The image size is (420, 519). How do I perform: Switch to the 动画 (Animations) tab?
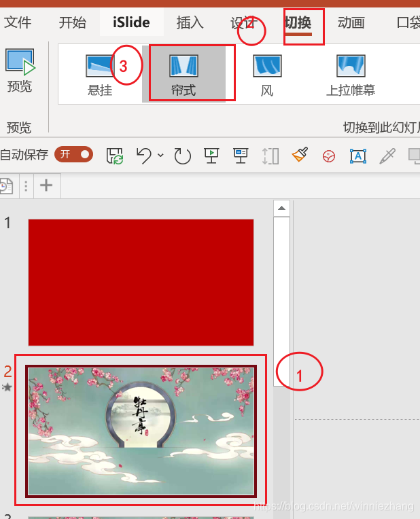[351, 22]
